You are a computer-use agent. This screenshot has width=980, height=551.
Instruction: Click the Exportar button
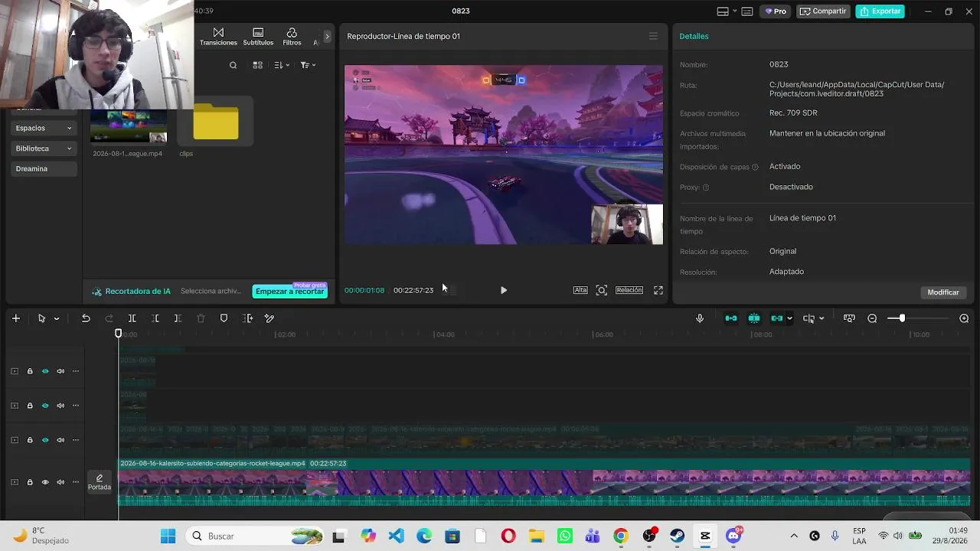click(x=880, y=11)
